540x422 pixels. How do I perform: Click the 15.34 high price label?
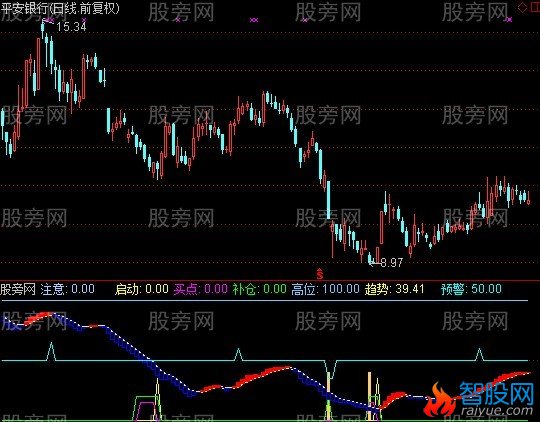[71, 27]
